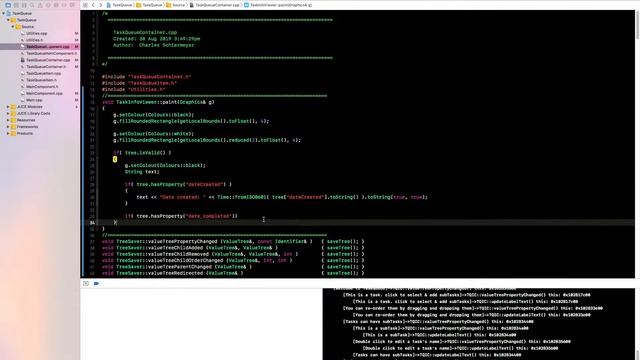This screenshot has height=360, width=640.
Task: Toggle the debug area visibility icon
Action: pyautogui.click(x=86, y=283)
